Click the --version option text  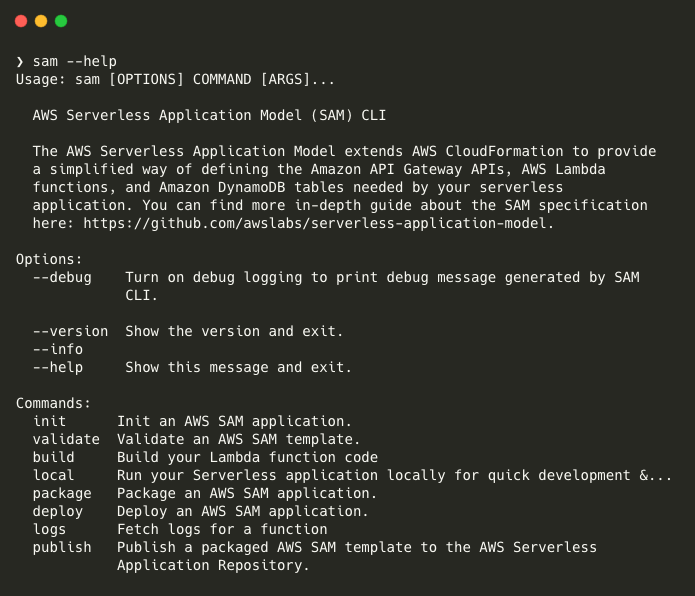point(70,331)
